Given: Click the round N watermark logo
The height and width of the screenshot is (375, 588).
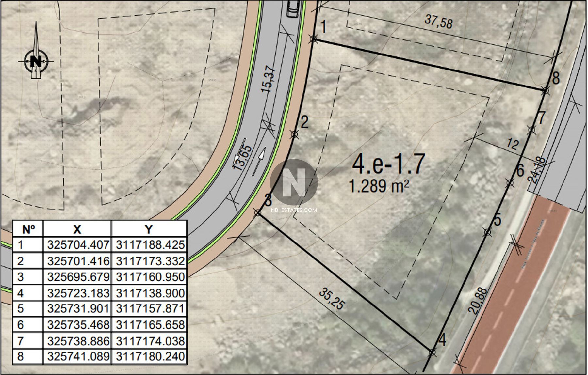Looking at the screenshot, I should (294, 182).
